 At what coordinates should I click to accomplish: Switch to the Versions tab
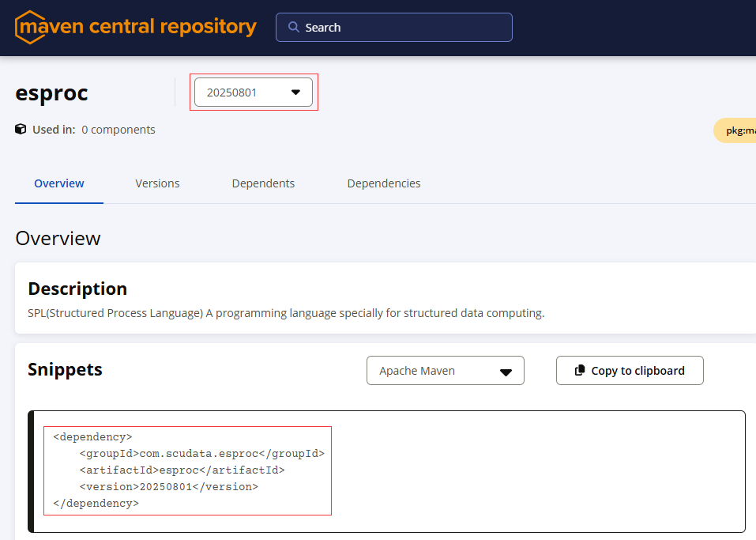tap(157, 183)
